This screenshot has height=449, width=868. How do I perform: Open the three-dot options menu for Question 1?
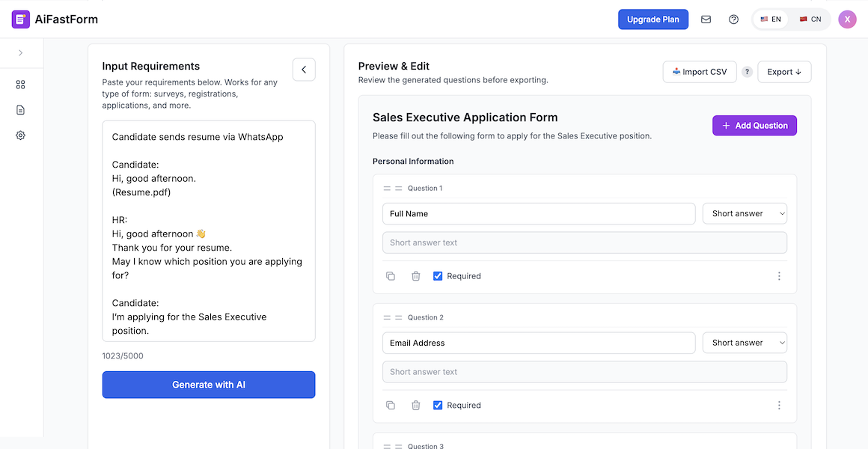point(779,276)
